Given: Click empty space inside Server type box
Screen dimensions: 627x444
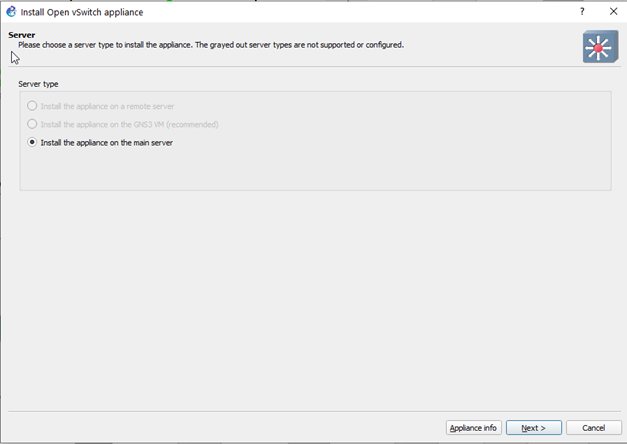Looking at the screenshot, I should 360,168.
